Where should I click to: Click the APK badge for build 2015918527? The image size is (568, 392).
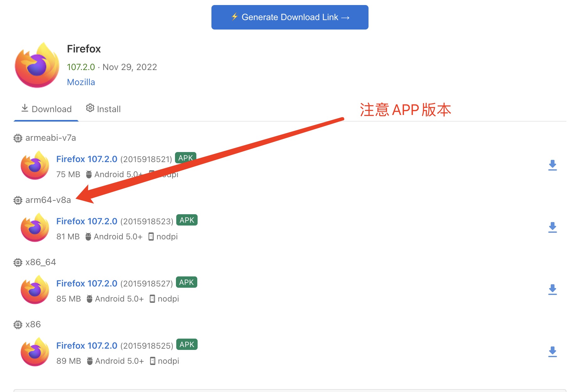[187, 282]
